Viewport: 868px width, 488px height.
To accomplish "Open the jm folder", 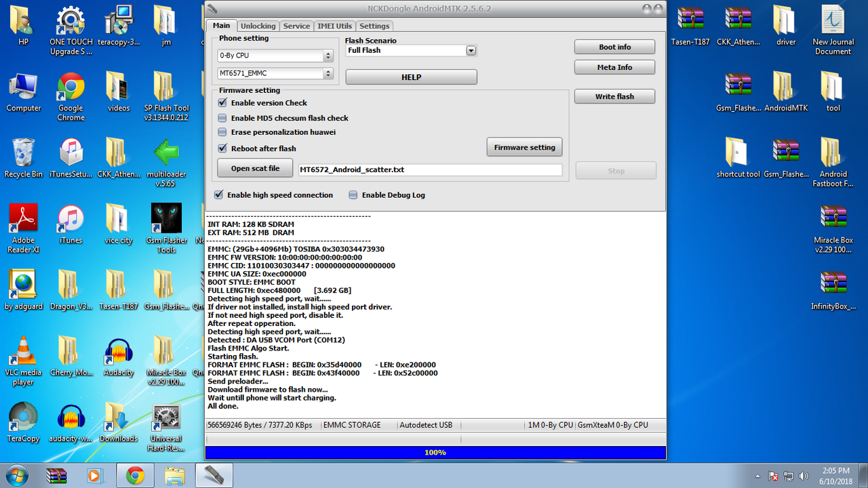I will (x=165, y=26).
